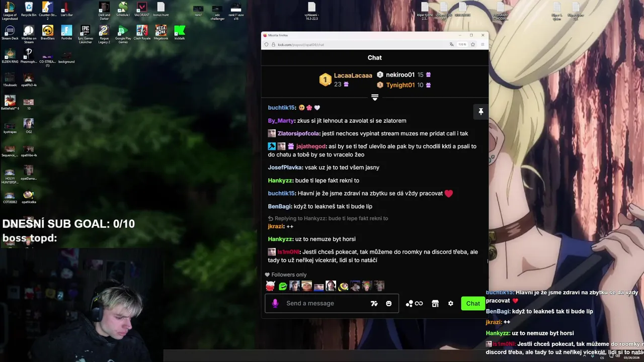Image resolution: width=644 pixels, height=362 pixels.
Task: Bookmark this page with the star icon
Action: (473, 45)
